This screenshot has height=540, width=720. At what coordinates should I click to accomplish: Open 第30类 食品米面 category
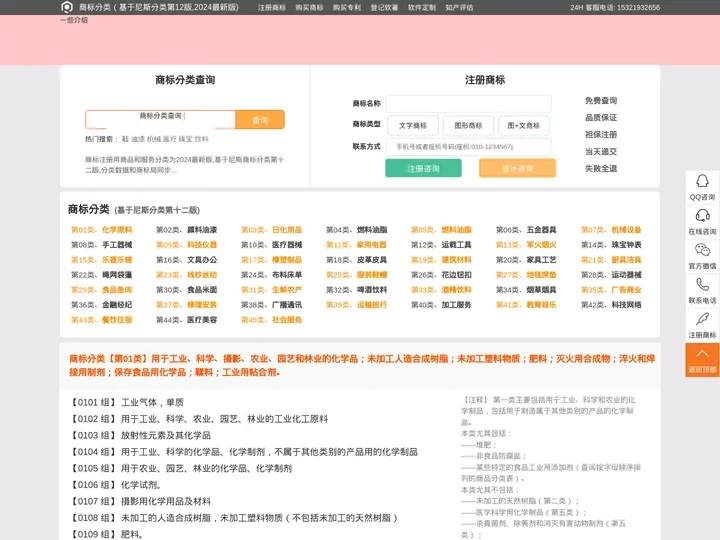(x=186, y=290)
